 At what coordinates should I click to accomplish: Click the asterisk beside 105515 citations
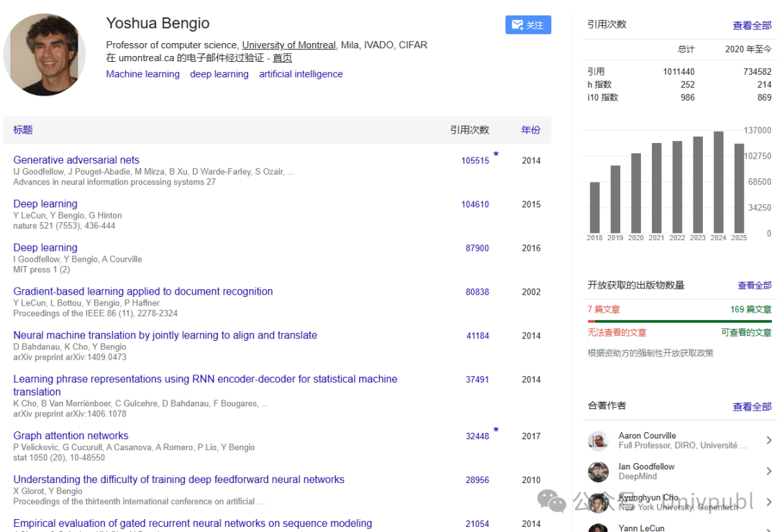496,155
